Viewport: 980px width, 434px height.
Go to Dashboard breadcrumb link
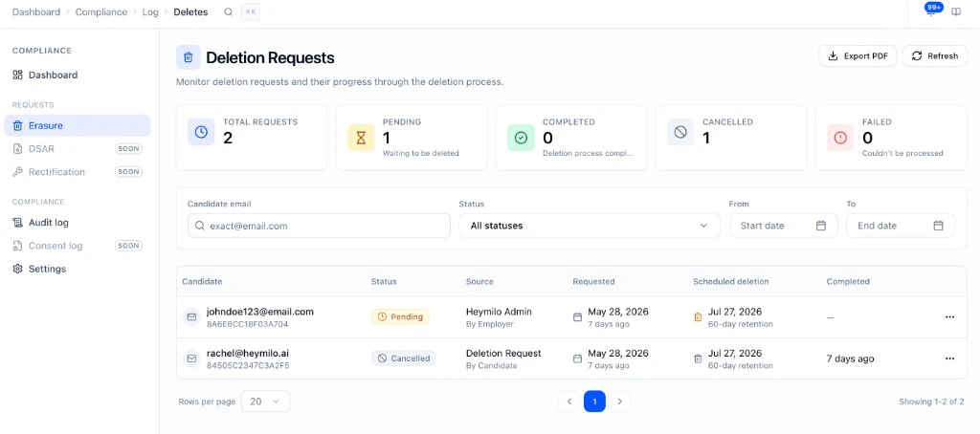tap(36, 11)
